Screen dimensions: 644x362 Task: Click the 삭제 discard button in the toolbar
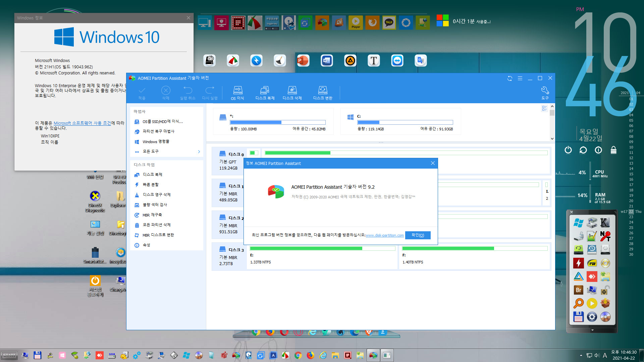point(166,93)
